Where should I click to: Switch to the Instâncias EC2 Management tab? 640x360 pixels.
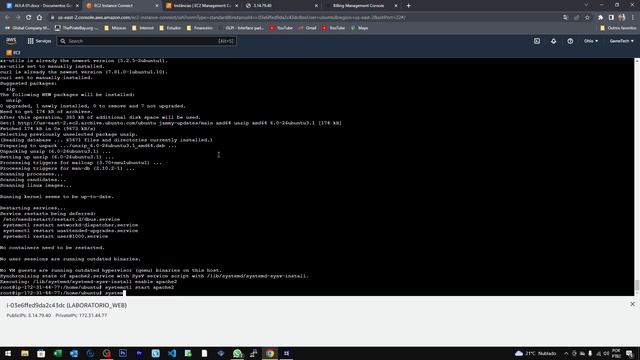202,6
